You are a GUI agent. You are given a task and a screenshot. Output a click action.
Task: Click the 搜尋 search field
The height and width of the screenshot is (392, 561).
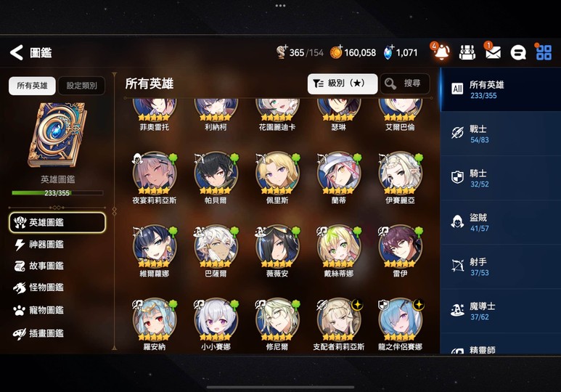pyautogui.click(x=405, y=83)
